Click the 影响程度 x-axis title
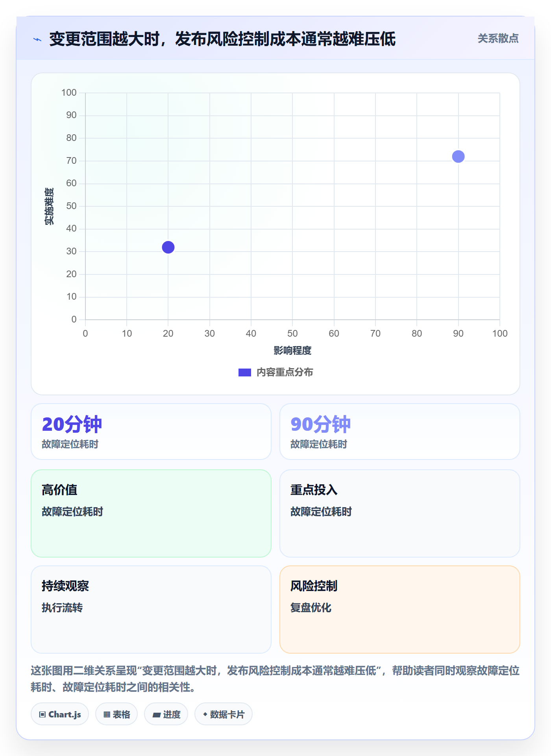 [292, 350]
